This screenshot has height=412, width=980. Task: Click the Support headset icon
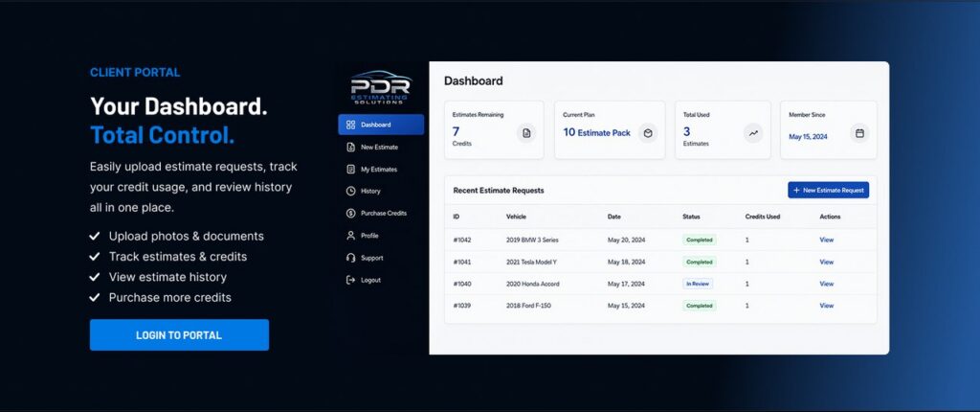tap(350, 258)
